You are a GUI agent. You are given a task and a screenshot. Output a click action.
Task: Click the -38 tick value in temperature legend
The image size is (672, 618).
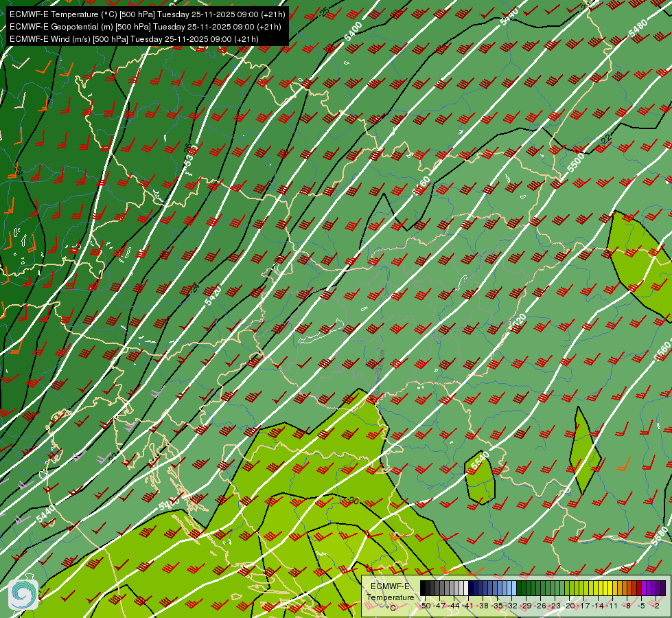(x=483, y=606)
